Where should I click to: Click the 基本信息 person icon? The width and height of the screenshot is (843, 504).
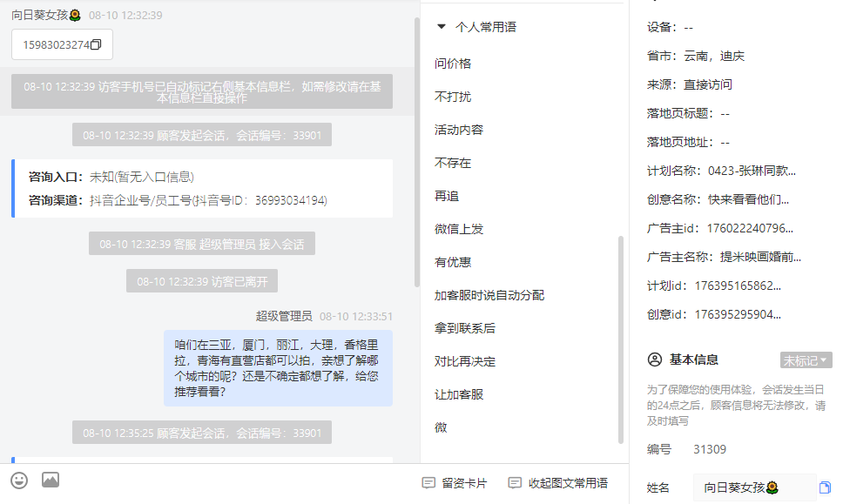[654, 360]
